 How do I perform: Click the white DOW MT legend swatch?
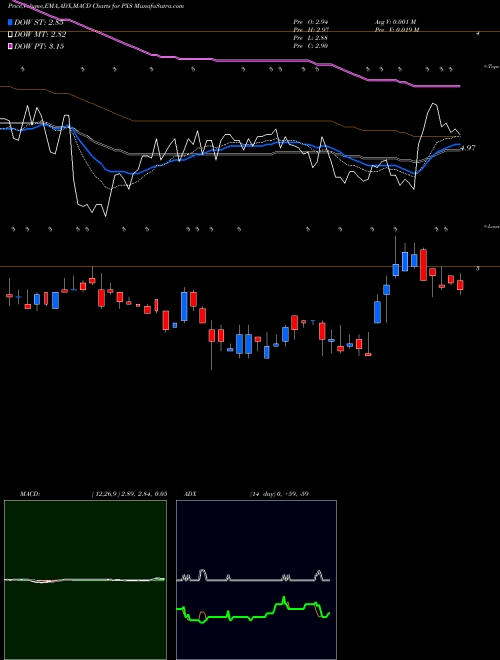tap(11, 35)
